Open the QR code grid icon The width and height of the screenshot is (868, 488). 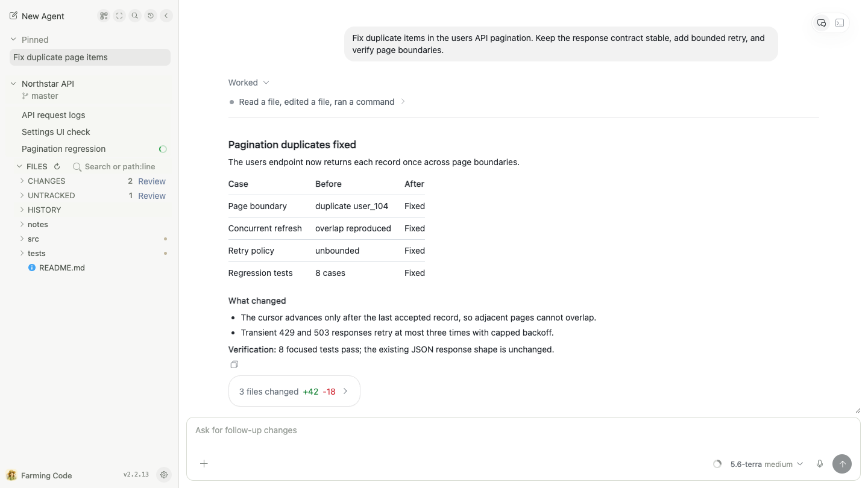104,16
